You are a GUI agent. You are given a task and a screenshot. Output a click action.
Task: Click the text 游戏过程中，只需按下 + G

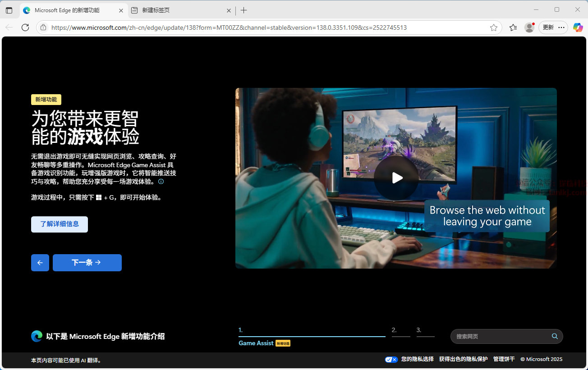(x=96, y=197)
